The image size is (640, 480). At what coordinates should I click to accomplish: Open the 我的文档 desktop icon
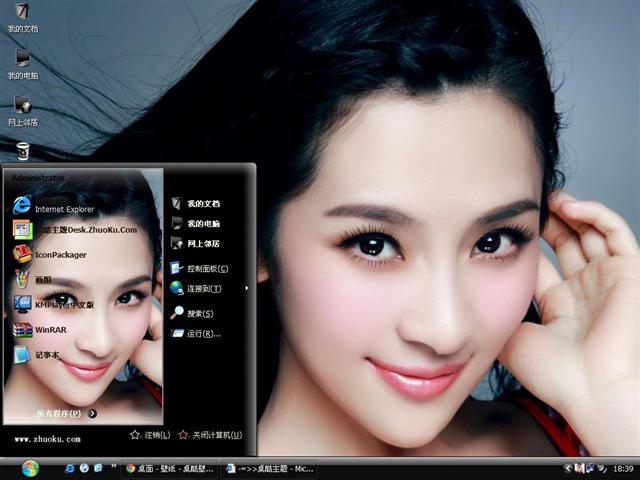point(23,18)
